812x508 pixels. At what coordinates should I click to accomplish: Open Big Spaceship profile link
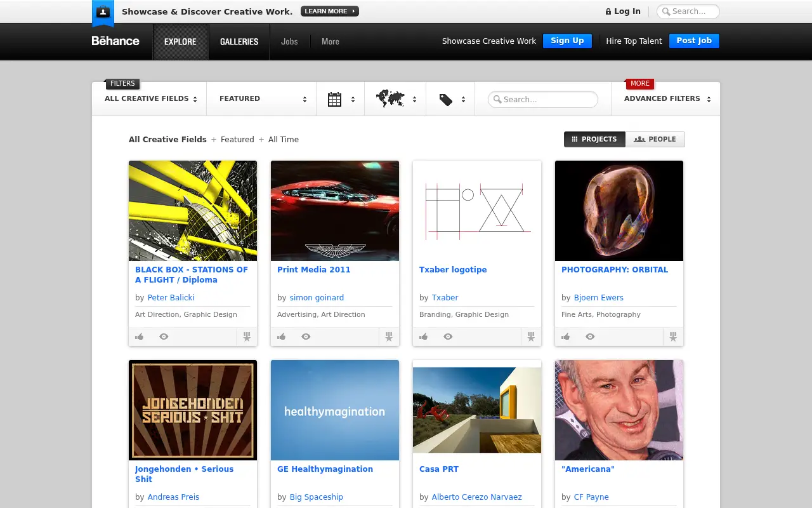317,497
